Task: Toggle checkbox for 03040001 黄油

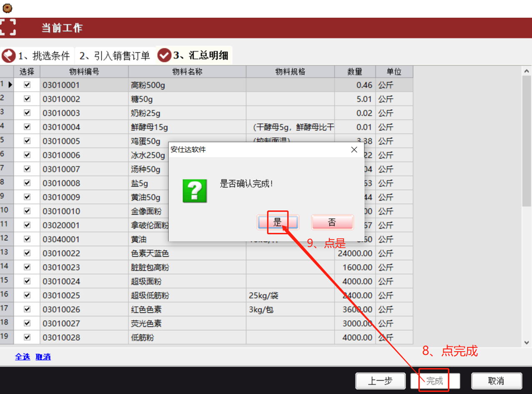Action: click(27, 239)
